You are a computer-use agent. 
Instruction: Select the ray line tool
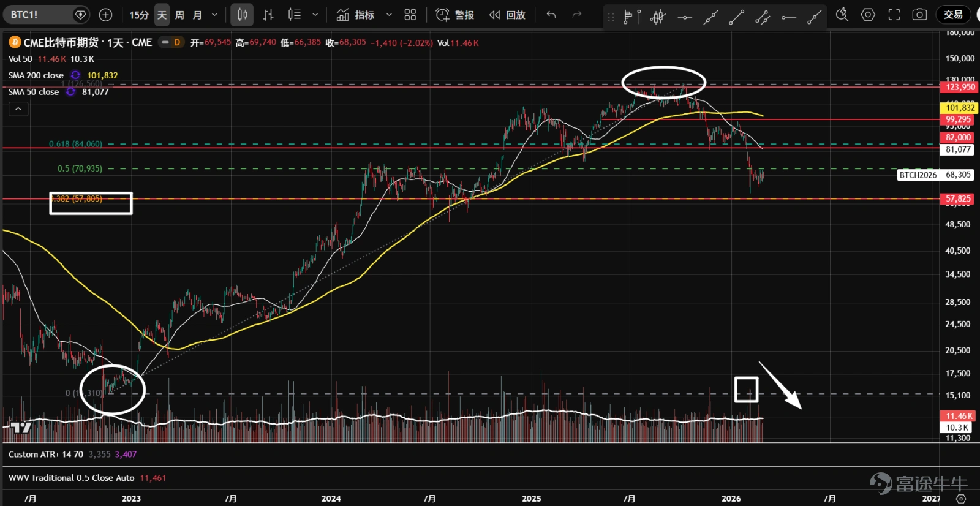[x=814, y=17]
